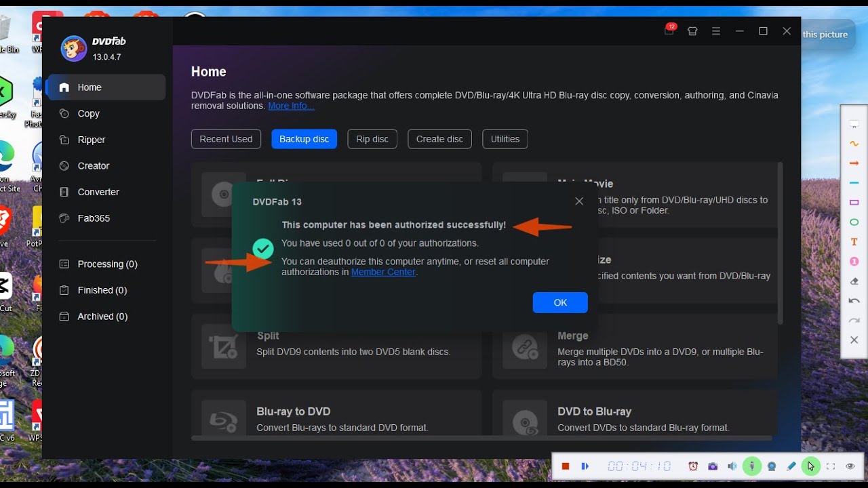Click the Merge card title text

point(573,335)
